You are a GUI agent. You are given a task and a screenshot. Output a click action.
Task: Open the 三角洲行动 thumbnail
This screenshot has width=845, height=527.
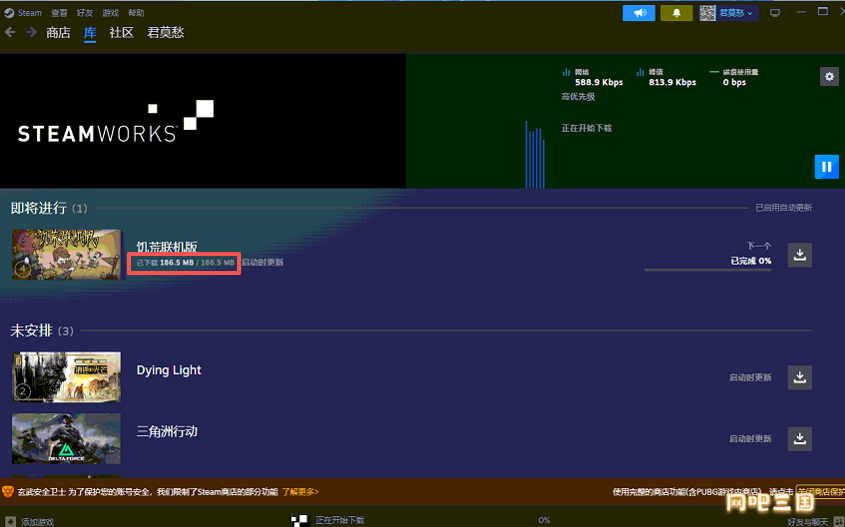(66, 439)
